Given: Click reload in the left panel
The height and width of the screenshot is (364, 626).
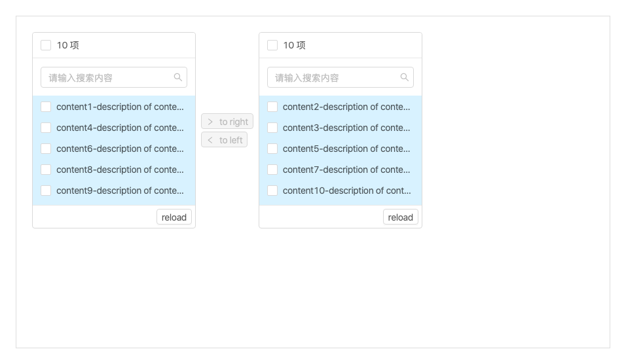Looking at the screenshot, I should tap(174, 217).
